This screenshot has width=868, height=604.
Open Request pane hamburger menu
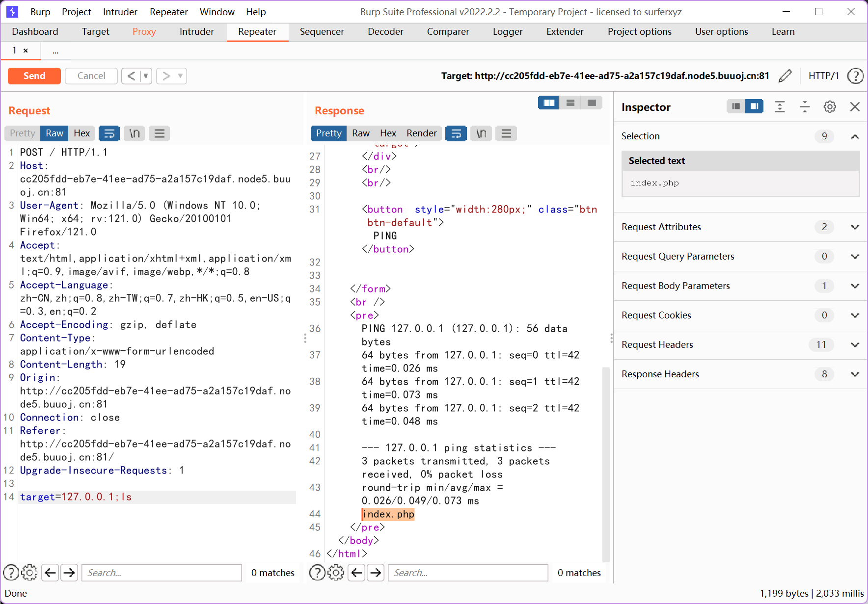point(160,133)
